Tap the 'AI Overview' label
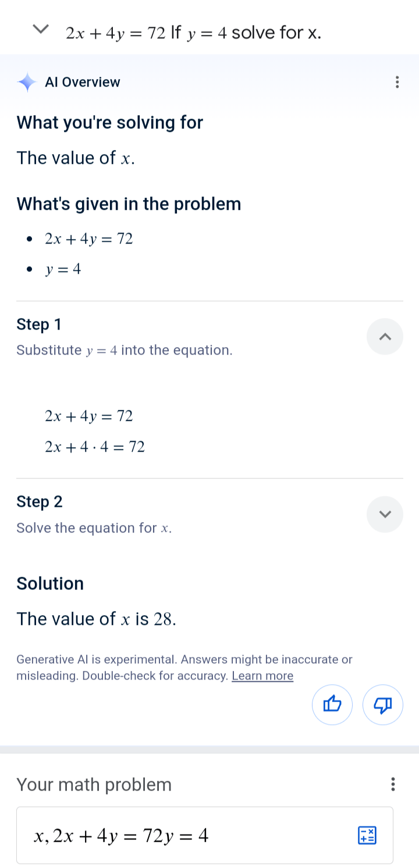Screen dimensions: 419x868 click(x=83, y=83)
